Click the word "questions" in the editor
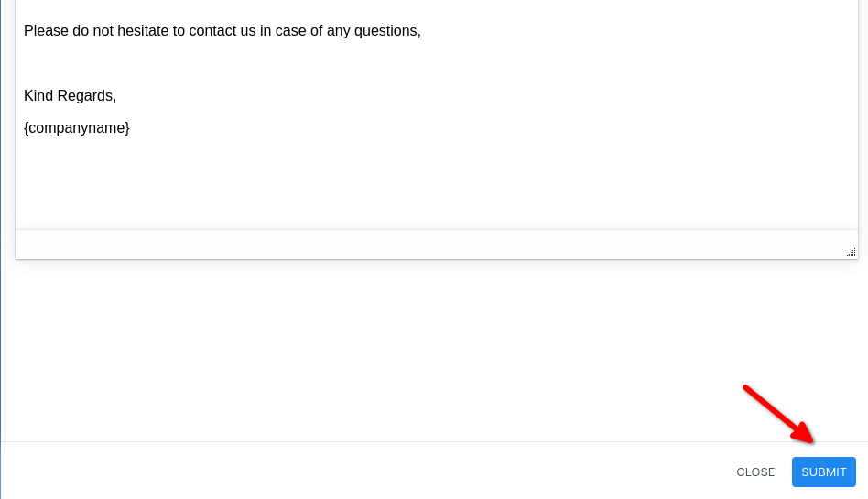868x499 pixels. [385, 31]
